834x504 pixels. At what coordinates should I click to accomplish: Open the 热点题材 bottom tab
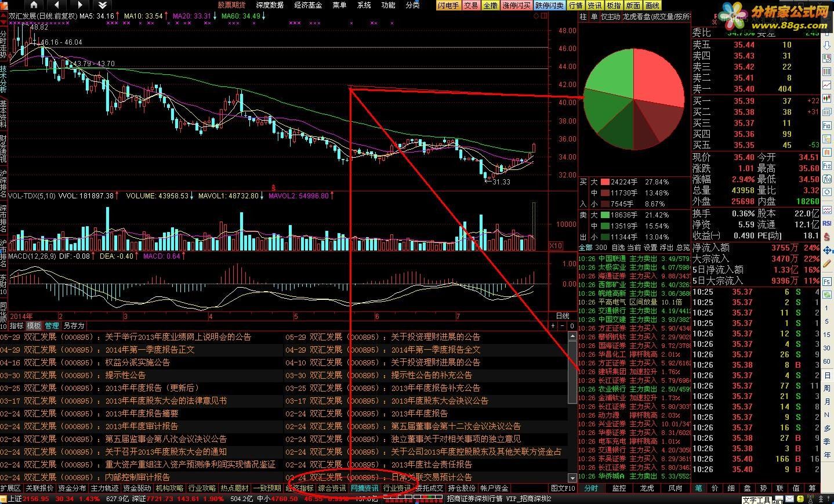(x=234, y=488)
